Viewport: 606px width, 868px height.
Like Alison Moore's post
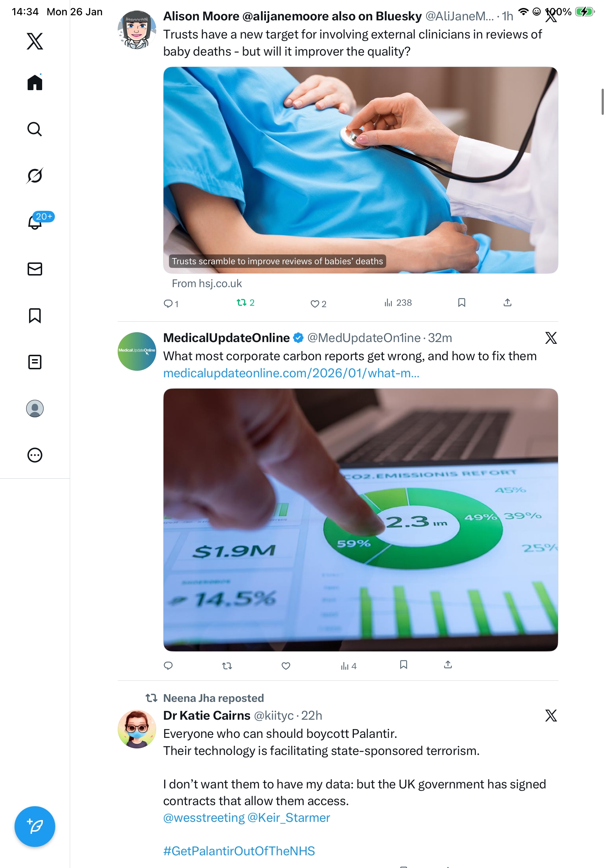319,304
